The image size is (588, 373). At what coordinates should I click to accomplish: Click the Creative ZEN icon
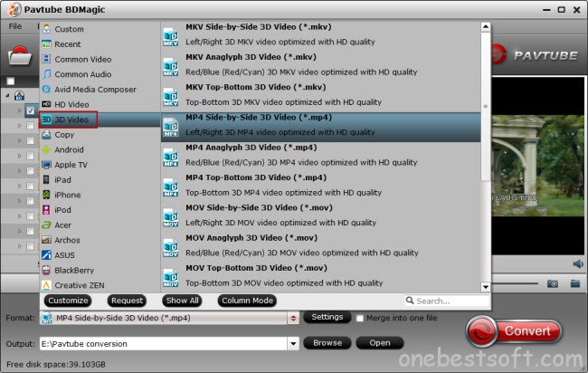click(x=46, y=285)
